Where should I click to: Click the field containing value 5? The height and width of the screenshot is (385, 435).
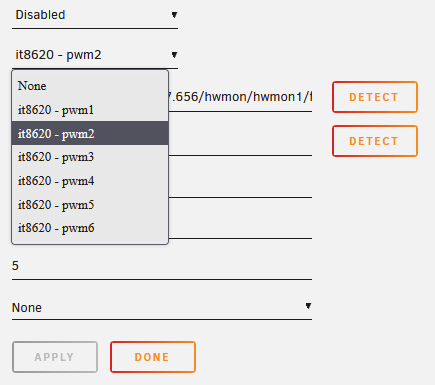[x=162, y=266]
